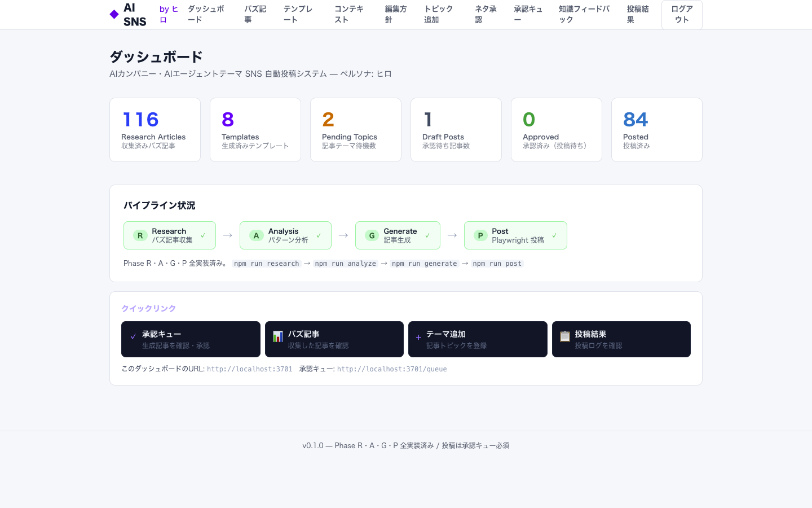Click the ダッシュボード page heading
The image size is (812, 508).
(x=156, y=57)
